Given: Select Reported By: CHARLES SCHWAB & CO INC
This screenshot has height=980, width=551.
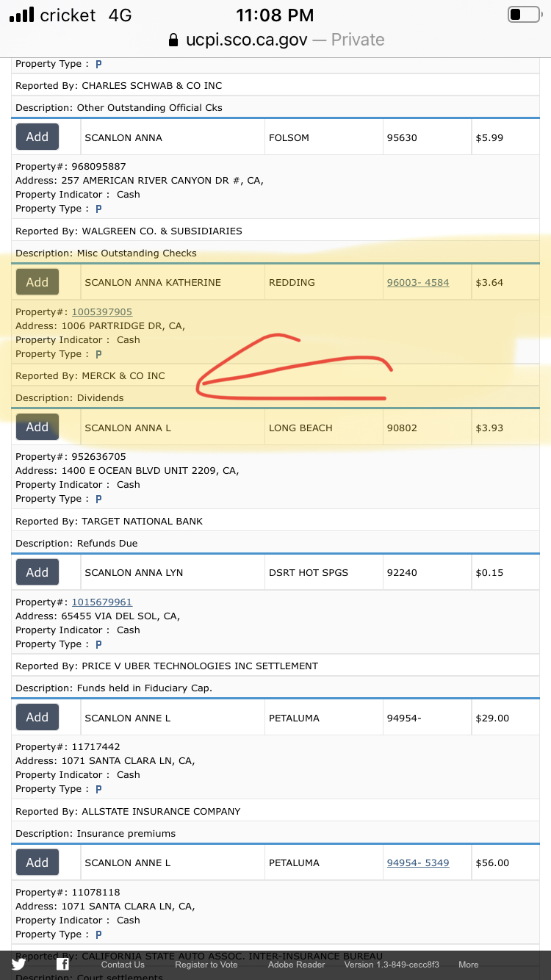Looking at the screenshot, I should (118, 85).
